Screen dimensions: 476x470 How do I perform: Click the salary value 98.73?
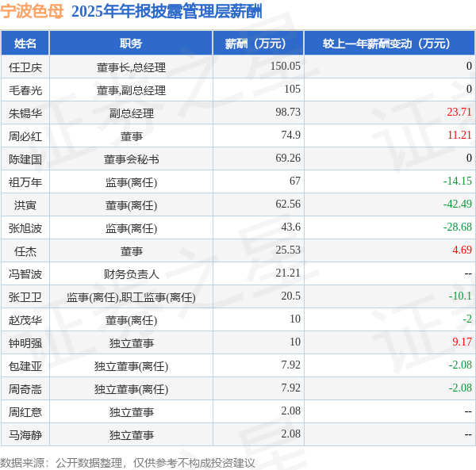coord(288,113)
